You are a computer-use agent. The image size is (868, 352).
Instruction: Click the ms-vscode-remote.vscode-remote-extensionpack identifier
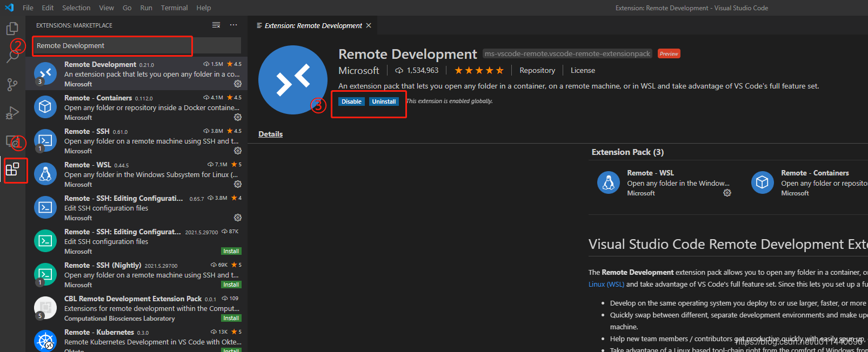point(567,53)
